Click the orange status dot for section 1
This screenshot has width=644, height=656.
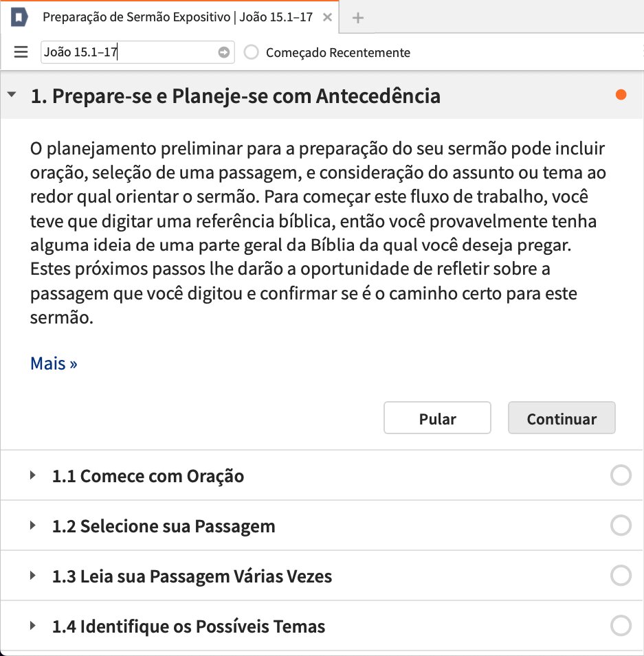pos(621,95)
